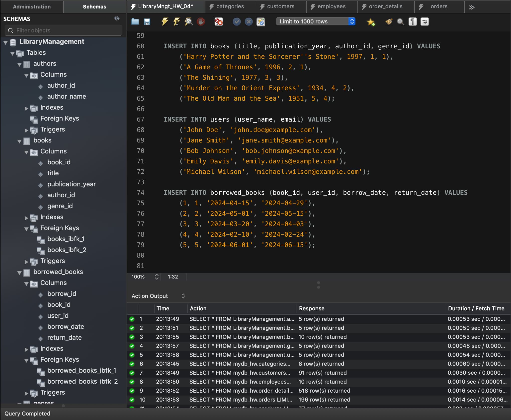Image resolution: width=511 pixels, height=420 pixels.
Task: Click the Filter objects search field
Action: [63, 30]
